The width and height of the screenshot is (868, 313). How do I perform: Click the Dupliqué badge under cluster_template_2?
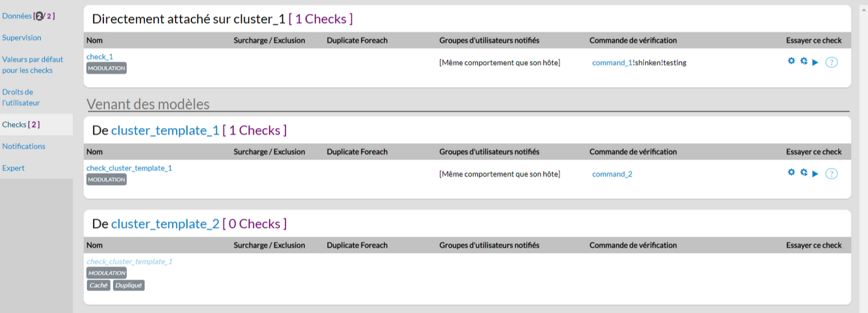129,285
